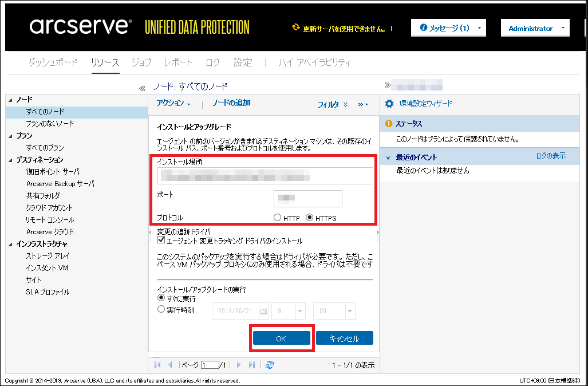Go to the last page
588x386 pixels.
tap(251, 365)
